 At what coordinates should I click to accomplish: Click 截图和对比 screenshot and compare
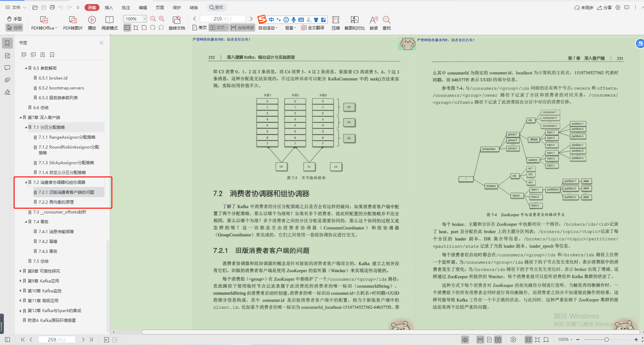[354, 23]
